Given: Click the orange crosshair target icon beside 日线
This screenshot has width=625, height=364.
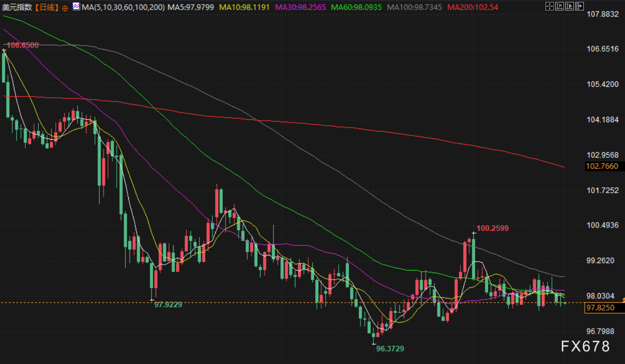Looking at the screenshot, I should coord(65,8).
